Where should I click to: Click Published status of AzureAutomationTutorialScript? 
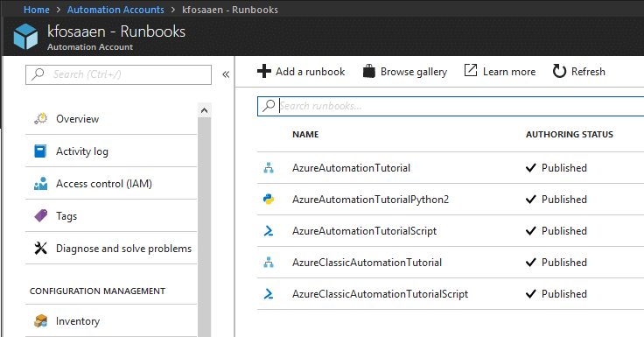click(563, 231)
